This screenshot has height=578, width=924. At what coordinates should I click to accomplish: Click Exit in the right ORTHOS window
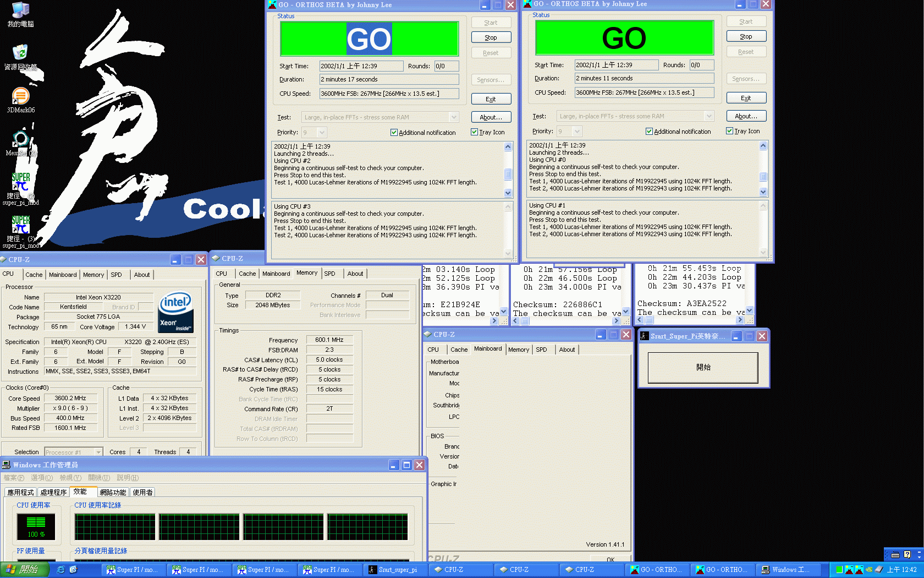coord(746,98)
